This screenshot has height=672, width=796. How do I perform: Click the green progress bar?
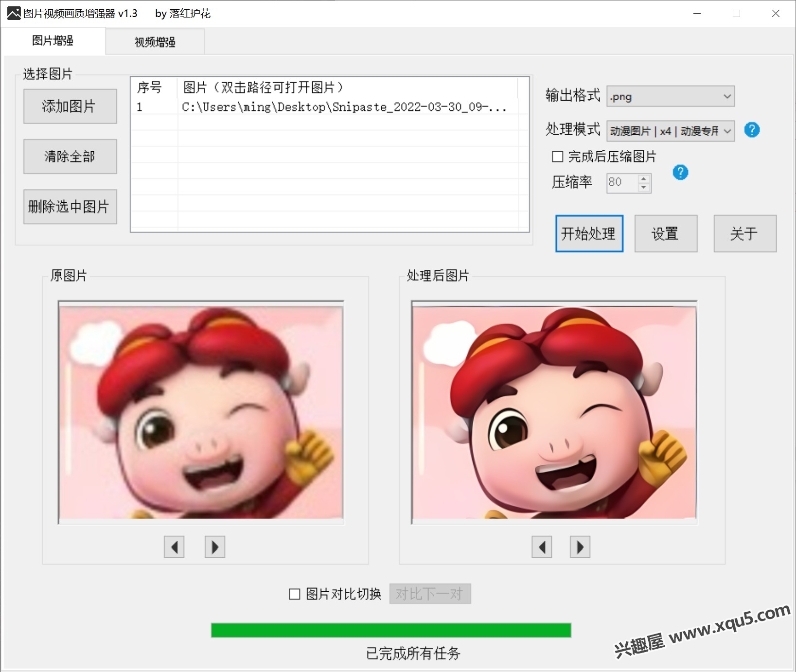390,630
